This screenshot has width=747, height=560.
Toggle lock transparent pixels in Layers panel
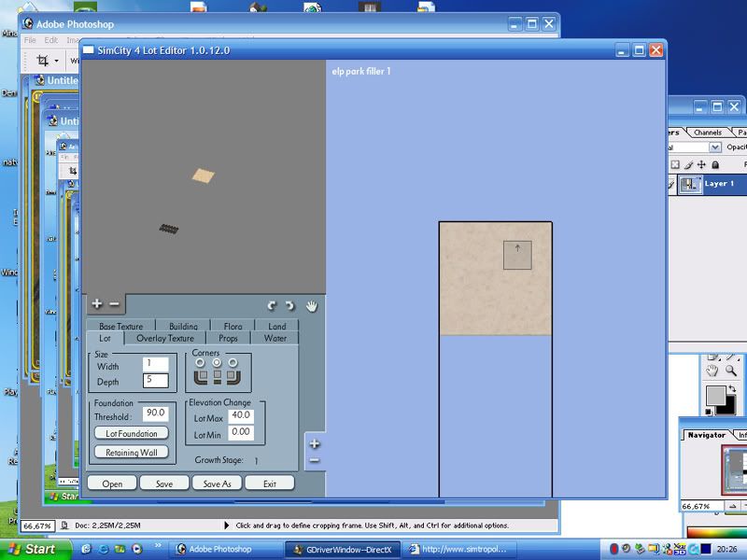675,165
